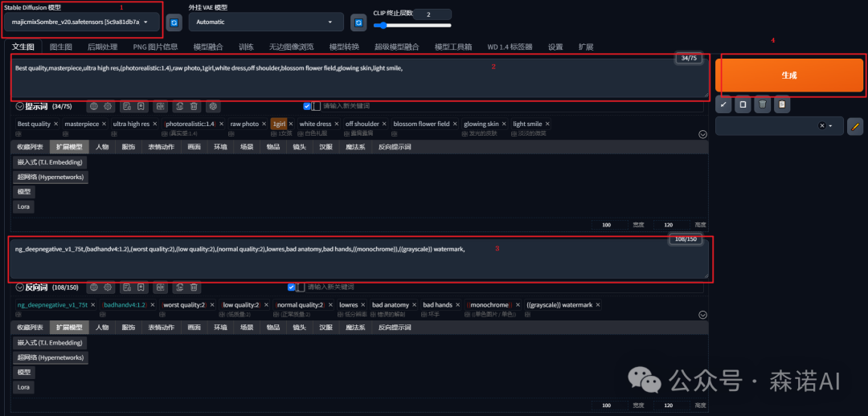Switch to the 图生图 tab
868x416 pixels.
[61, 47]
